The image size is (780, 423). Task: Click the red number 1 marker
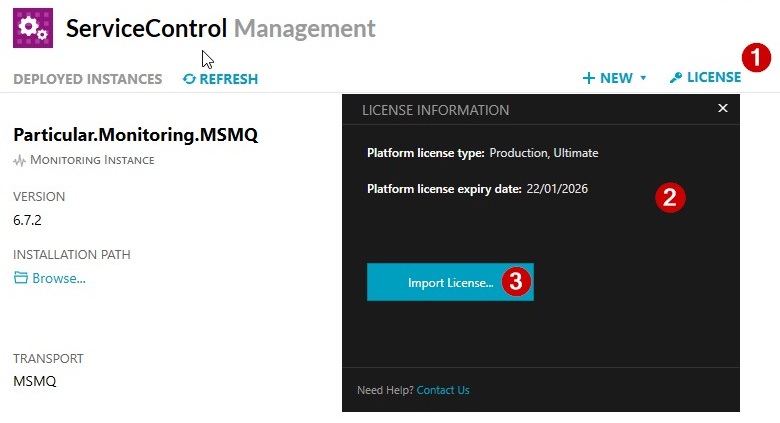pyautogui.click(x=756, y=57)
